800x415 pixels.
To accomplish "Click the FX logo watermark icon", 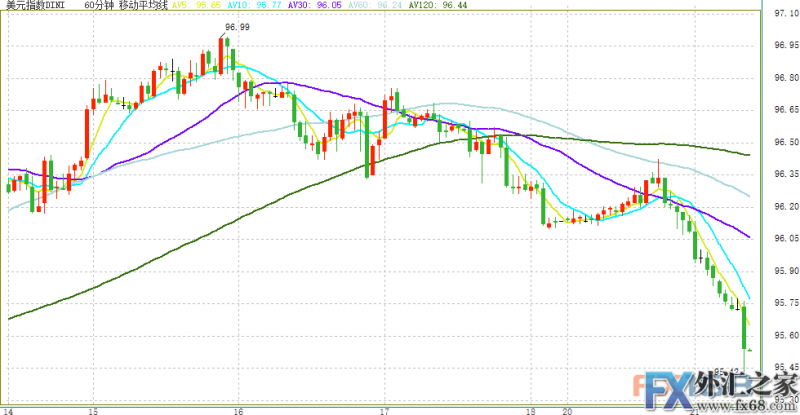I will (x=666, y=387).
